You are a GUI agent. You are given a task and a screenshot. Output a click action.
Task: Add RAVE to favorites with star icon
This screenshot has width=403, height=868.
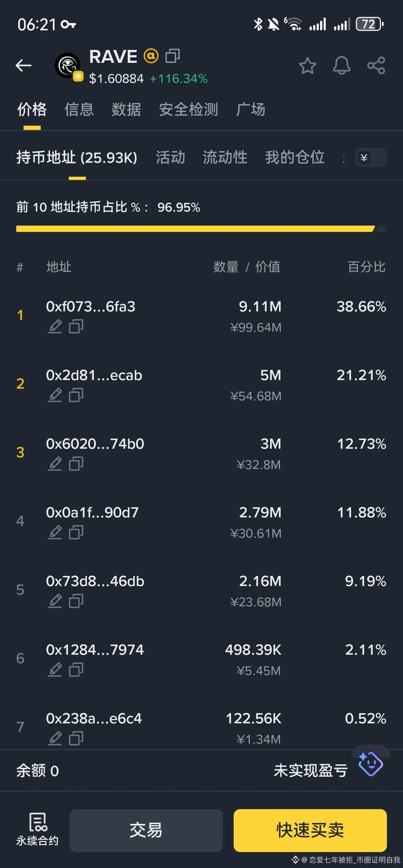click(x=307, y=65)
